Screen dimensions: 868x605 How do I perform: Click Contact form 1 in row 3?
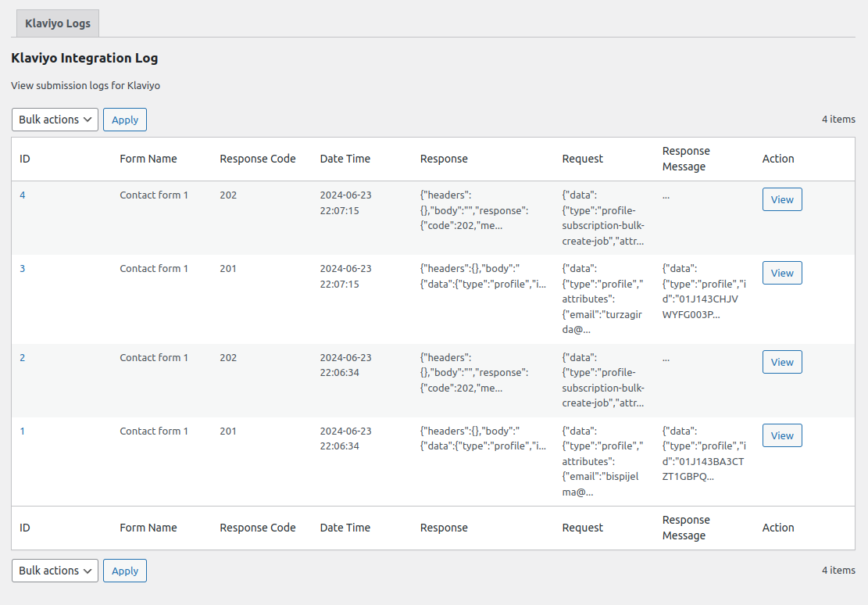(154, 269)
